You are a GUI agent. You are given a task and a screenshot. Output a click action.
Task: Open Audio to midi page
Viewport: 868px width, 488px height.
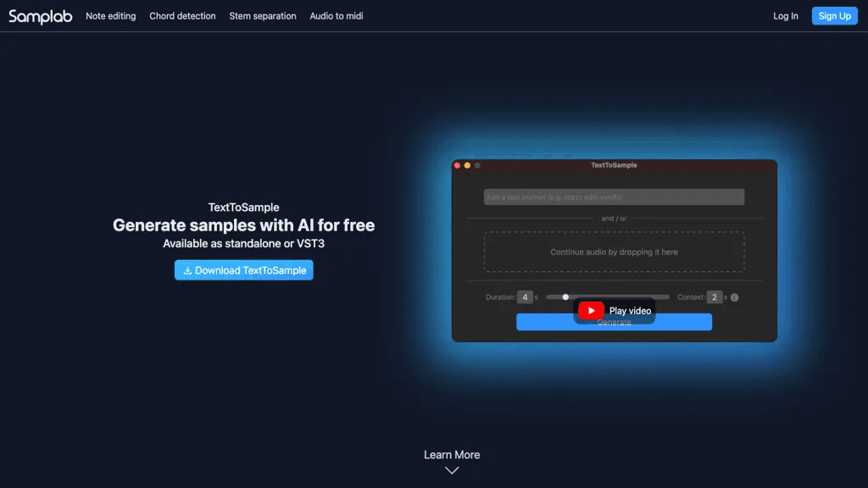pos(337,16)
